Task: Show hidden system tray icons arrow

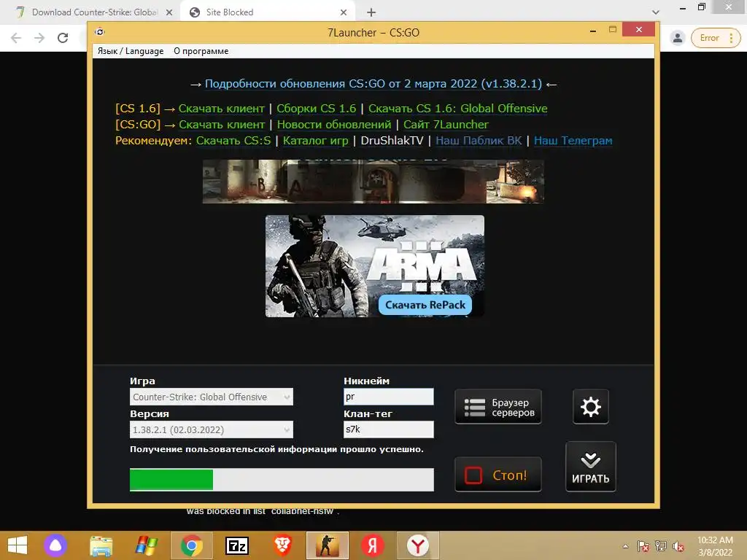Action: point(625,546)
